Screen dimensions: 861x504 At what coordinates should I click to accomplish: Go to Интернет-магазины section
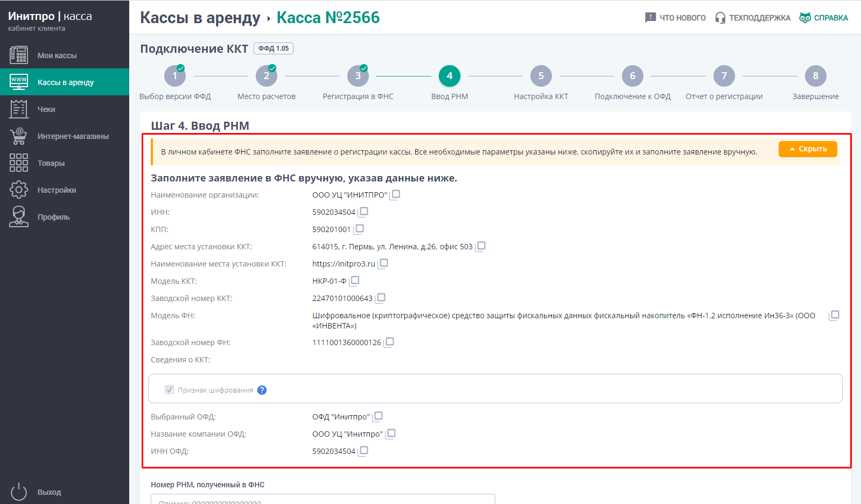(65, 136)
